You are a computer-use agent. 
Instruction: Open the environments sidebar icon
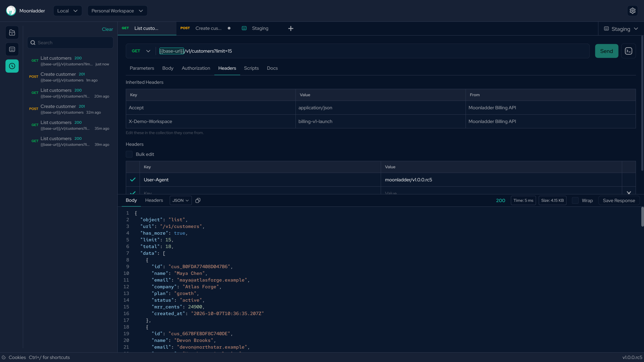(12, 49)
